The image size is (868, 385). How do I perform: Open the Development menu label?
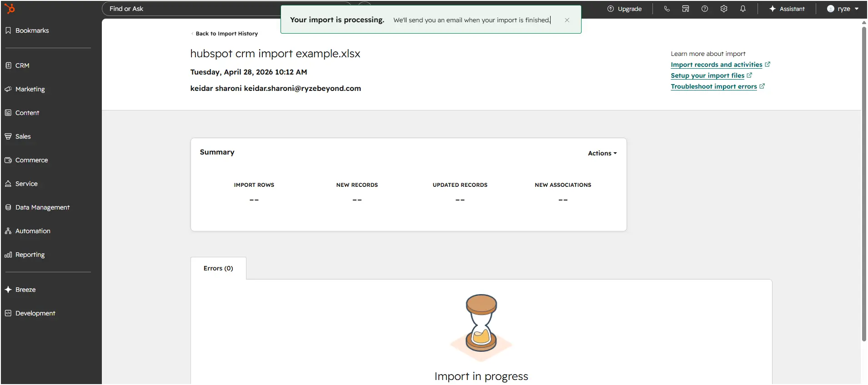(x=35, y=313)
